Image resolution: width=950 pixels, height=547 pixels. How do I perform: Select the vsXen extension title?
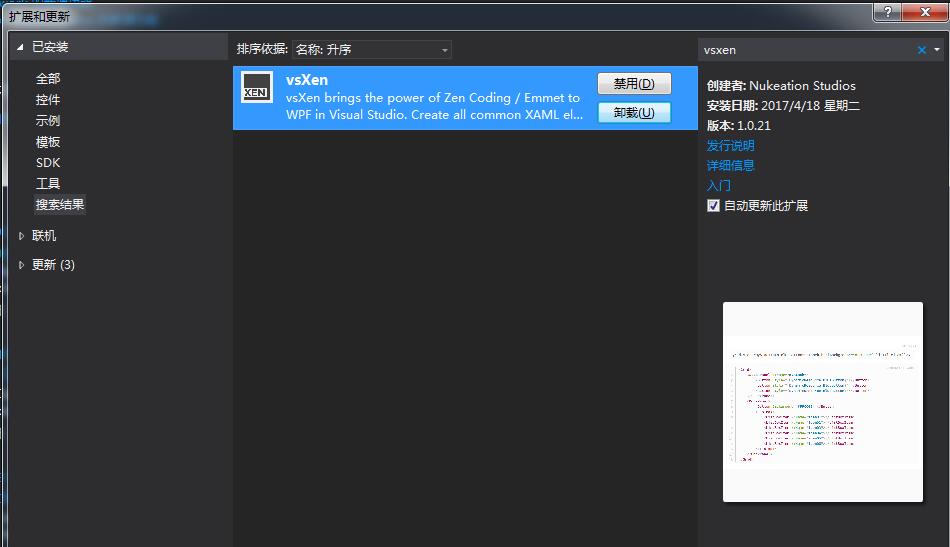click(307, 80)
